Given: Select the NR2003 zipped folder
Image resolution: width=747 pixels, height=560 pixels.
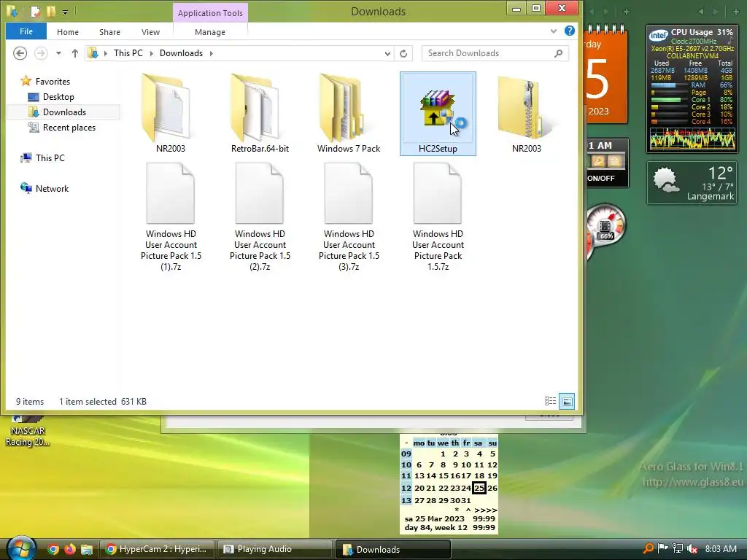Looking at the screenshot, I should [527, 113].
